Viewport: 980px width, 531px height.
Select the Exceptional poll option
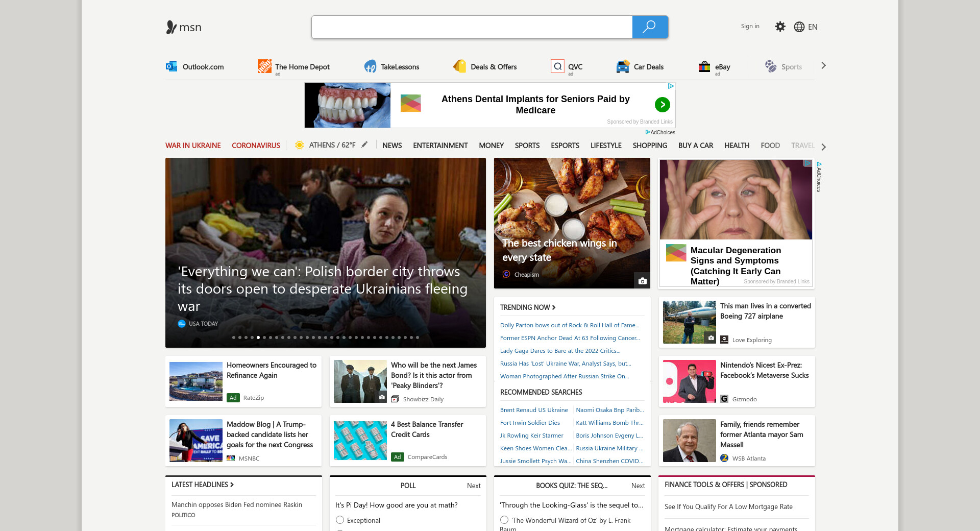coord(340,520)
